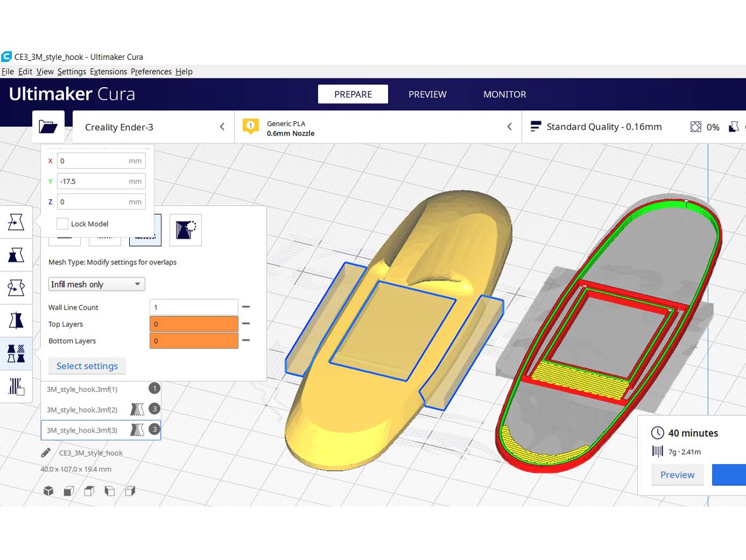The height and width of the screenshot is (560, 746).
Task: Select the Move tool in left toolbar
Action: [16, 222]
